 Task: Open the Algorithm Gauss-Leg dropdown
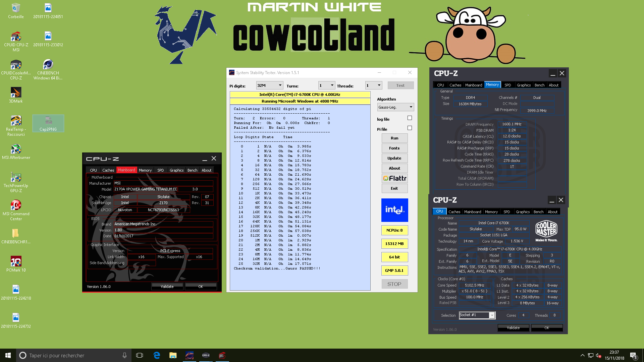tap(395, 107)
